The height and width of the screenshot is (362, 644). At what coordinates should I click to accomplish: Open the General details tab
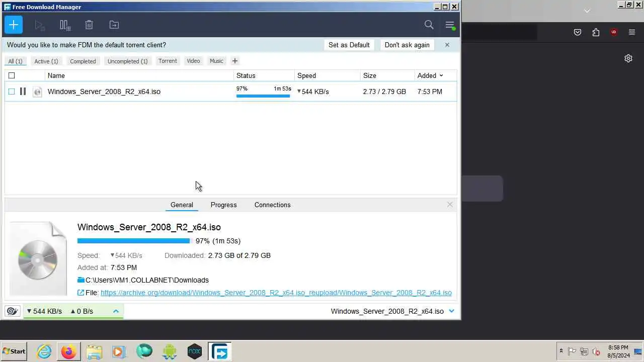click(182, 205)
